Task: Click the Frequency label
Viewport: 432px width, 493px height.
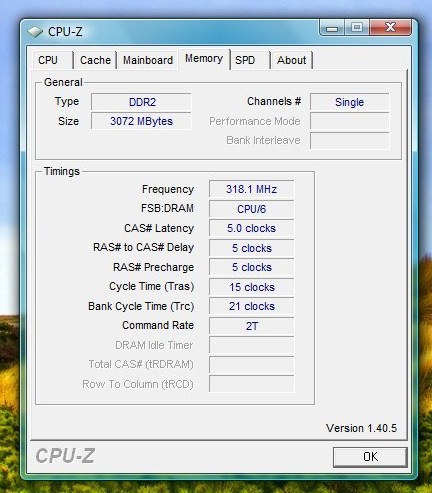Action: tap(168, 189)
